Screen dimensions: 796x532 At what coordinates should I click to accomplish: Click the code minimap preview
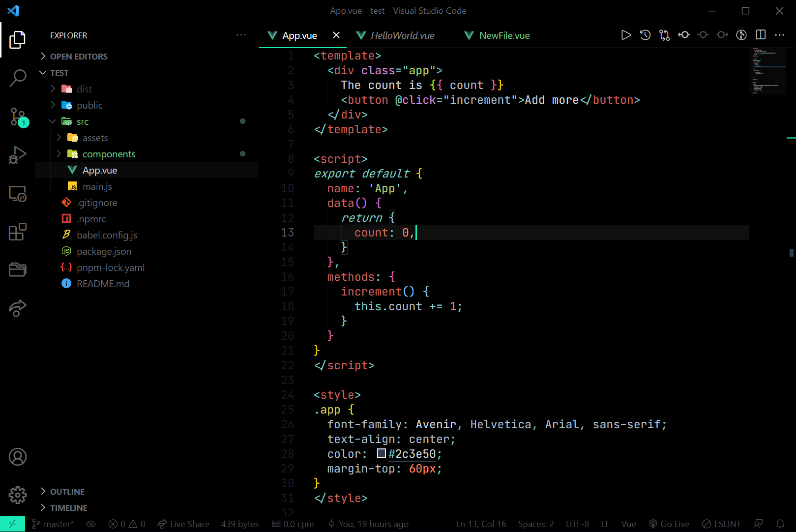tap(767, 71)
